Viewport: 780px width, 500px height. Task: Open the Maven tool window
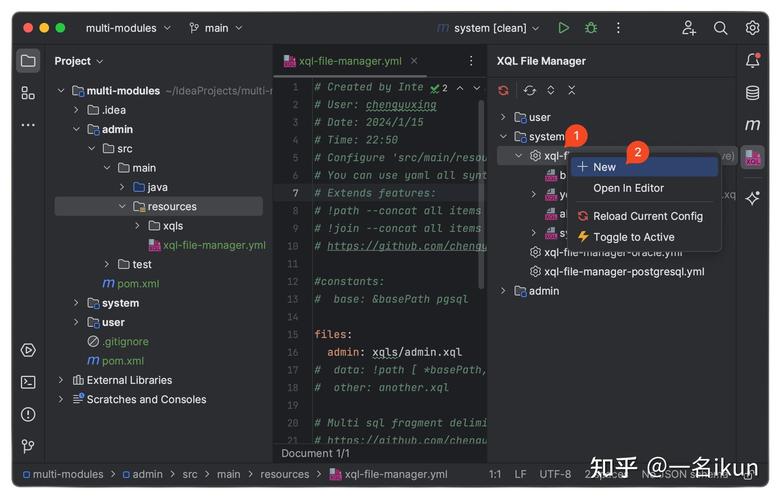pyautogui.click(x=752, y=124)
